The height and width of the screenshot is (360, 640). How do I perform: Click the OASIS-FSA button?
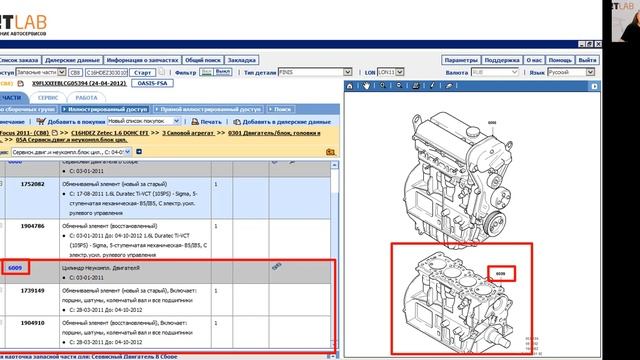(x=153, y=83)
